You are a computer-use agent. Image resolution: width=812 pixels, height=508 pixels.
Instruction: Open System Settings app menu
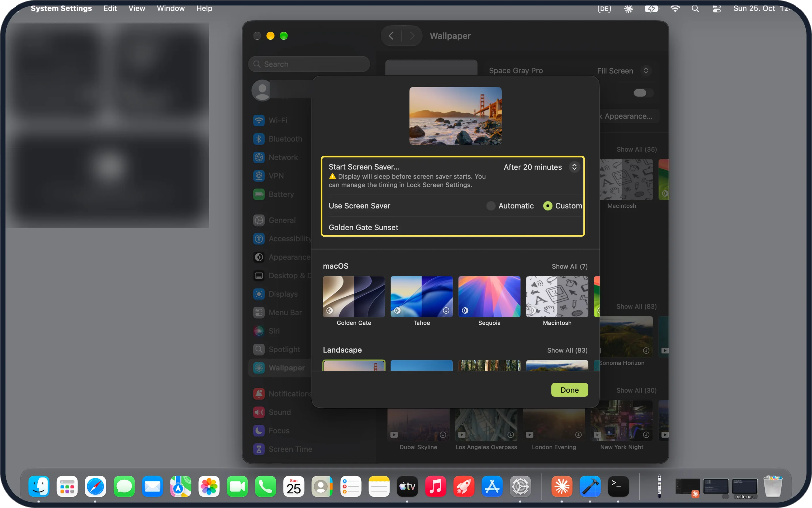(x=61, y=8)
